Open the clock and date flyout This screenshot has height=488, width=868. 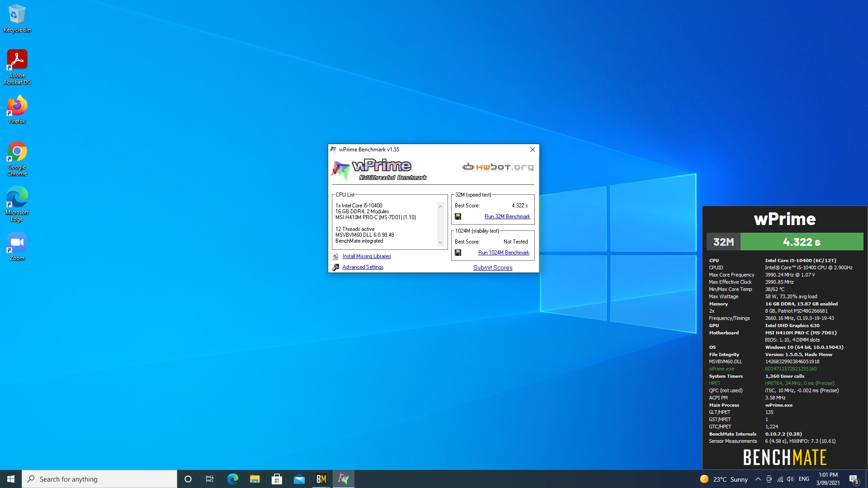828,479
